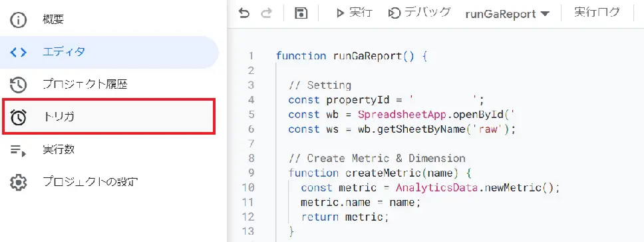Click the 実行数 list-play icon
This screenshot has width=644, height=242.
[18, 150]
